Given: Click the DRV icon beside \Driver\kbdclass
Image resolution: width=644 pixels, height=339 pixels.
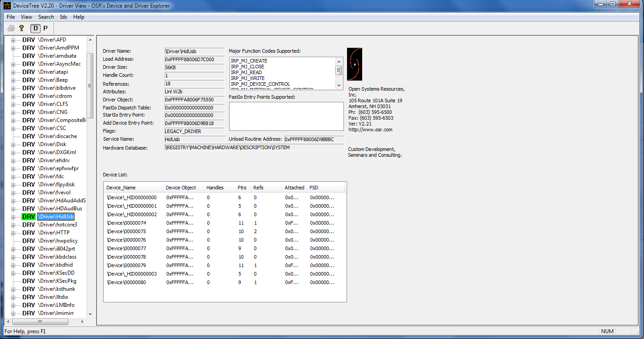Looking at the screenshot, I should click(x=29, y=257).
